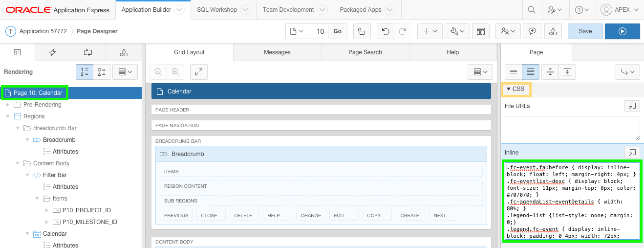
Task: Click the Expand All groups icon
Action: point(567,72)
